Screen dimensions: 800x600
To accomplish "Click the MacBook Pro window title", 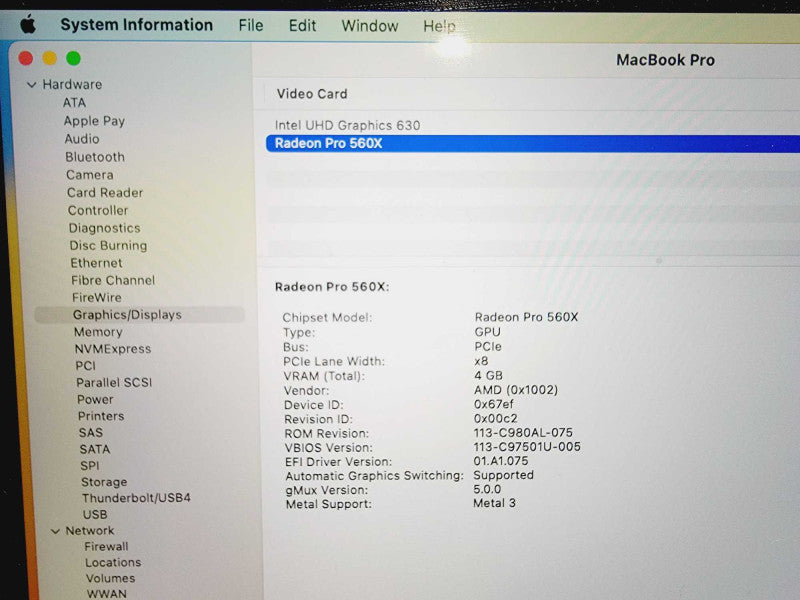I will pos(665,60).
